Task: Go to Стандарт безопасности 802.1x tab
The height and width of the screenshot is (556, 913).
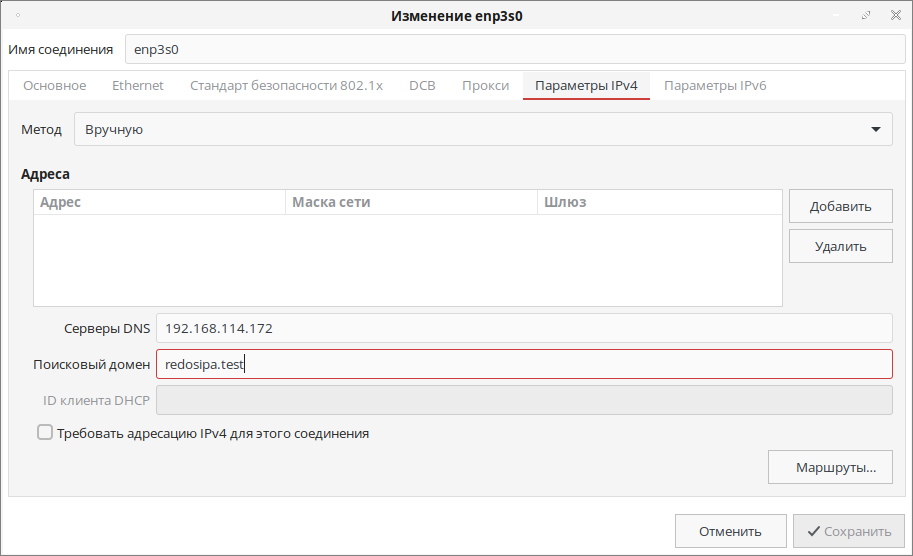Action: [286, 86]
